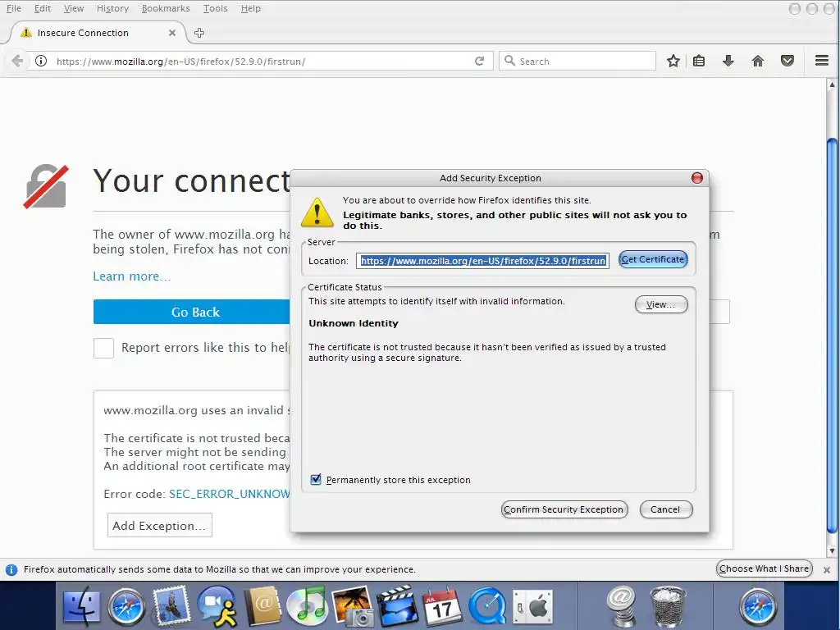Reload the page with the refresh icon
This screenshot has height=630, width=840.
click(479, 61)
